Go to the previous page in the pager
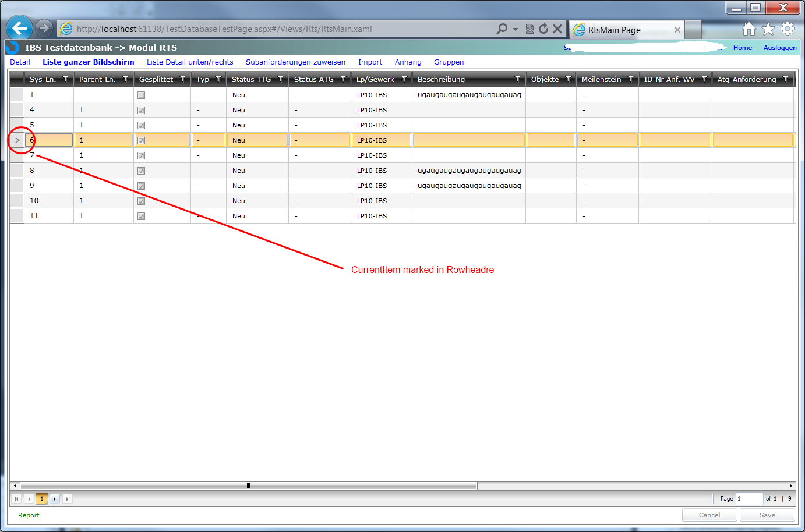The height and width of the screenshot is (532, 805). (29, 499)
